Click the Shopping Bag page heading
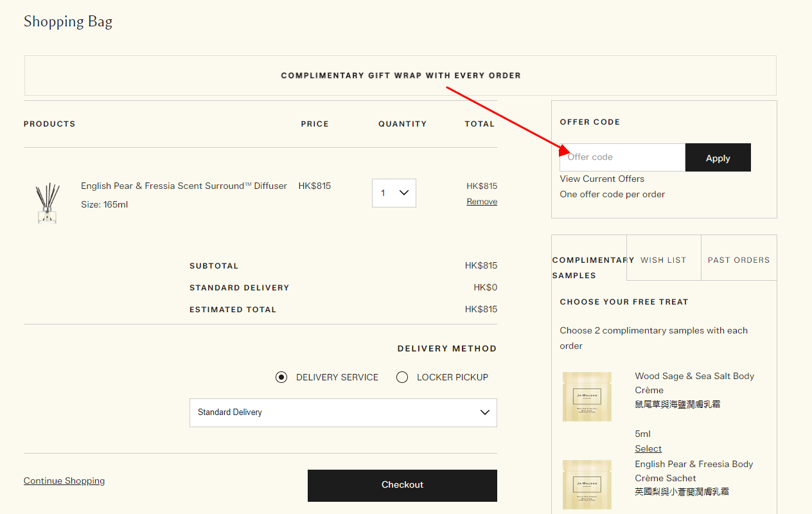Viewport: 812px width, 514px height. pyautogui.click(x=68, y=21)
